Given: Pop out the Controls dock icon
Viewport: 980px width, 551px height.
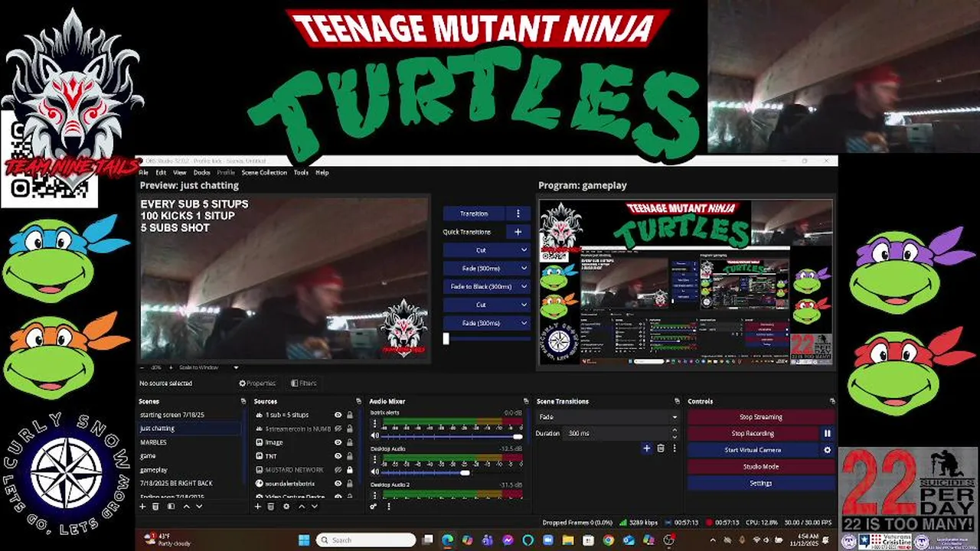Looking at the screenshot, I should (x=832, y=401).
